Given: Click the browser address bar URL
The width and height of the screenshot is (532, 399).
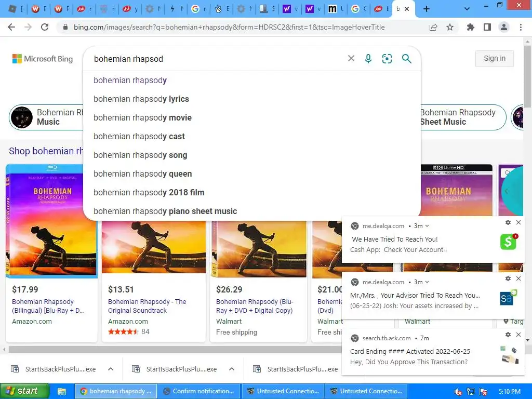Looking at the screenshot, I should [229, 27].
